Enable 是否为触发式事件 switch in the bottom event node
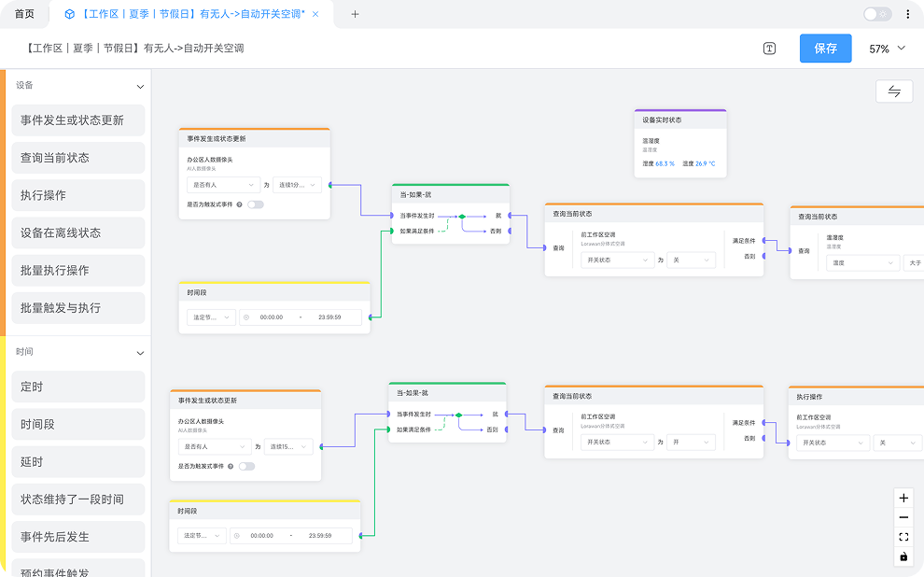The width and height of the screenshot is (924, 577). [x=246, y=466]
